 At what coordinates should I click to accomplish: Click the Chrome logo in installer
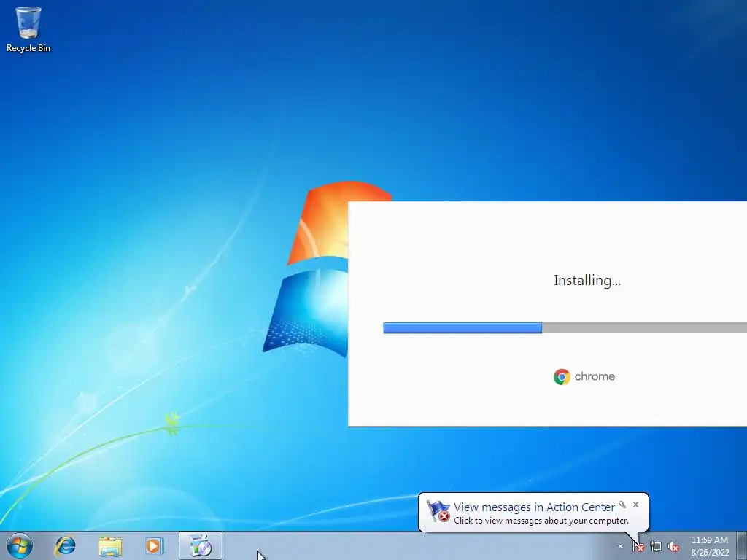click(562, 377)
